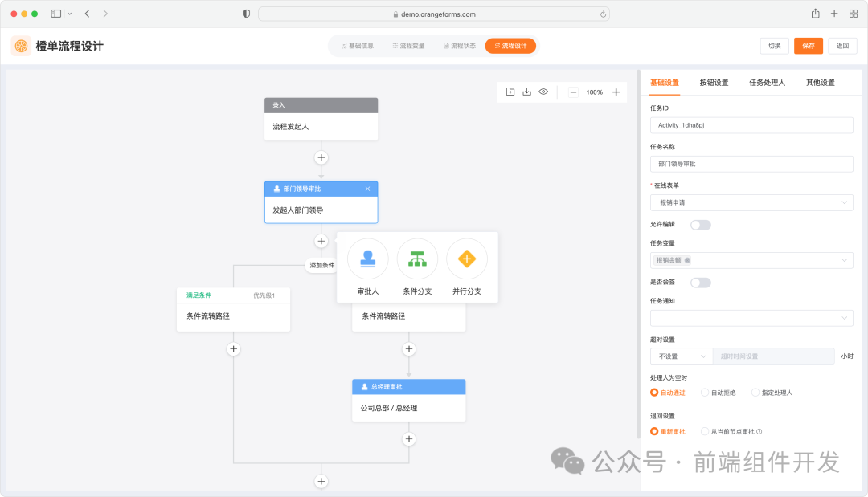868x497 pixels.
Task: Decrease zoom with the minus control
Action: (572, 92)
